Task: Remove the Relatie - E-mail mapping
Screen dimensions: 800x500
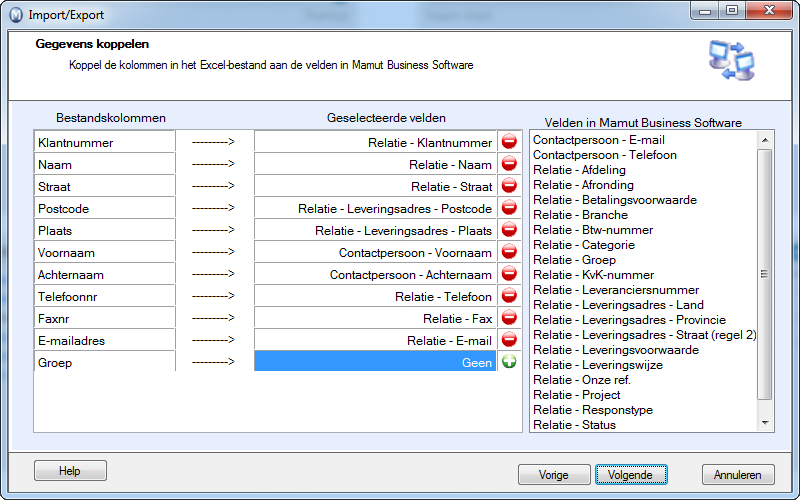Action: (509, 339)
